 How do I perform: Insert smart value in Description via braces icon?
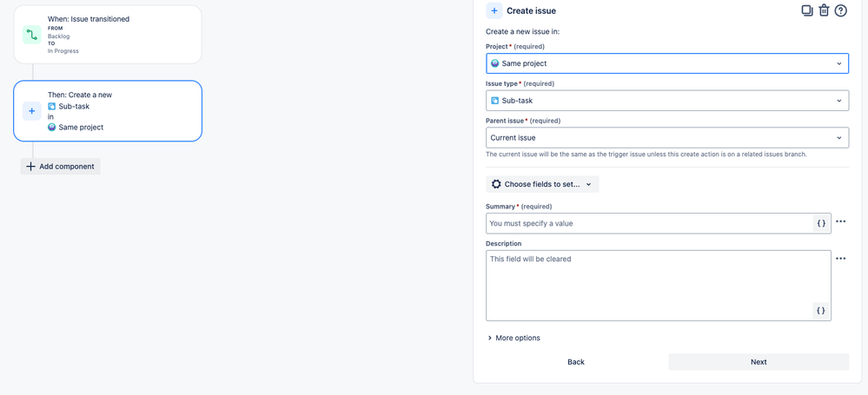click(x=821, y=311)
